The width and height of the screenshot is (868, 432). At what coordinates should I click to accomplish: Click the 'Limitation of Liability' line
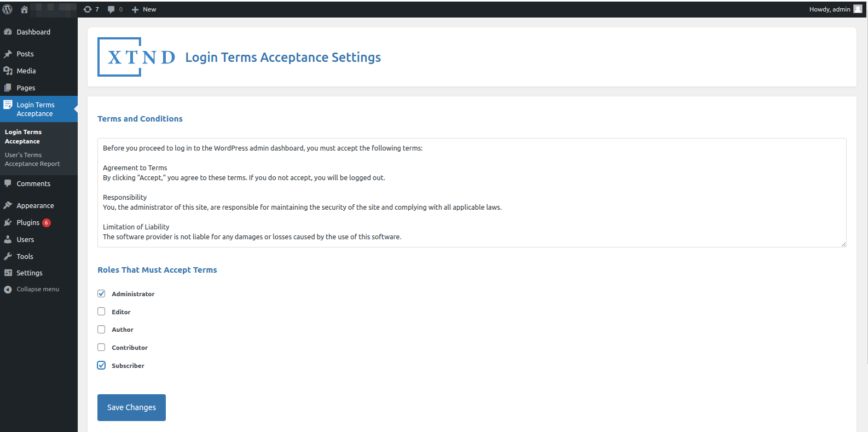(x=136, y=227)
